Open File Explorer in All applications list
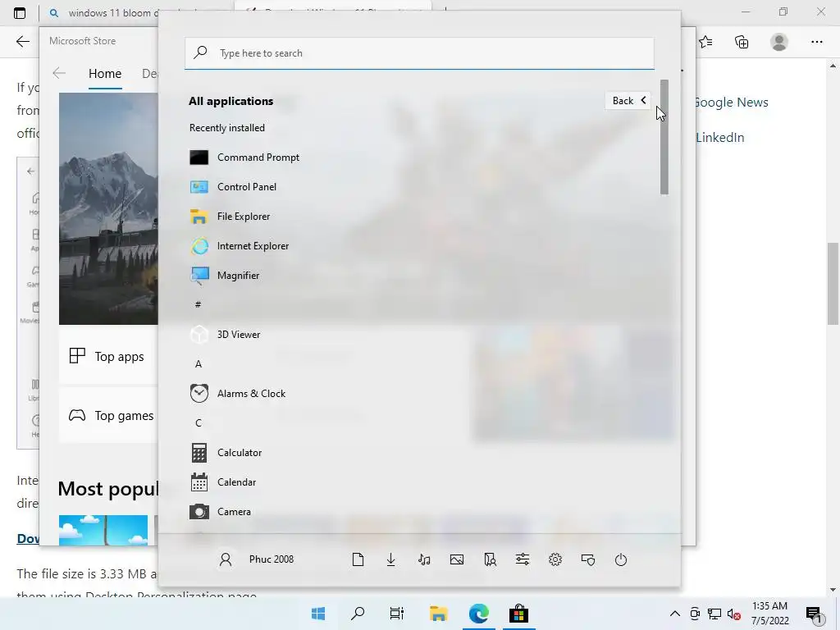Screen dimensions: 840x630 coord(231,216)
